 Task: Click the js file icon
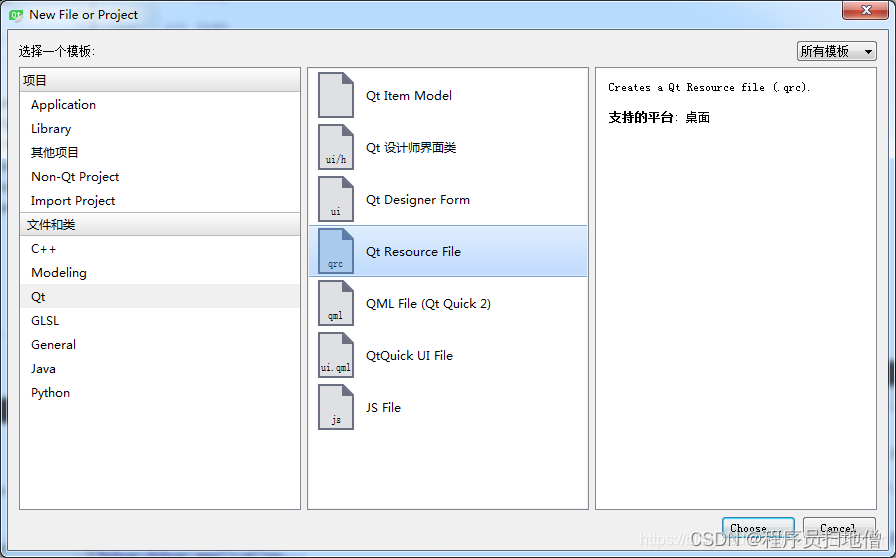(x=336, y=407)
